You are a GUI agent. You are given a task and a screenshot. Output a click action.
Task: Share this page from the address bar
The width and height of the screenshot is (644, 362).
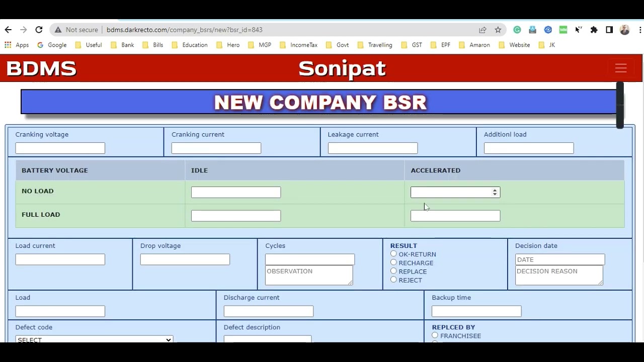pos(482,30)
